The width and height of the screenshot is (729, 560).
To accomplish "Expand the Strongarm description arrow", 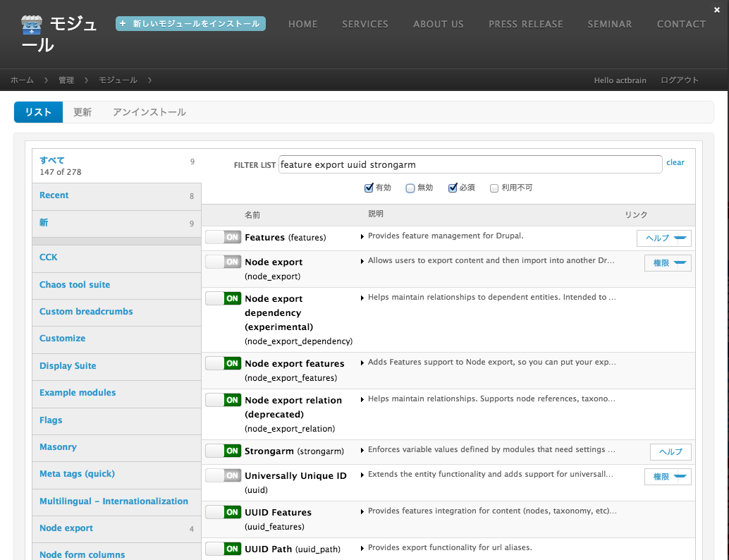I will (362, 450).
